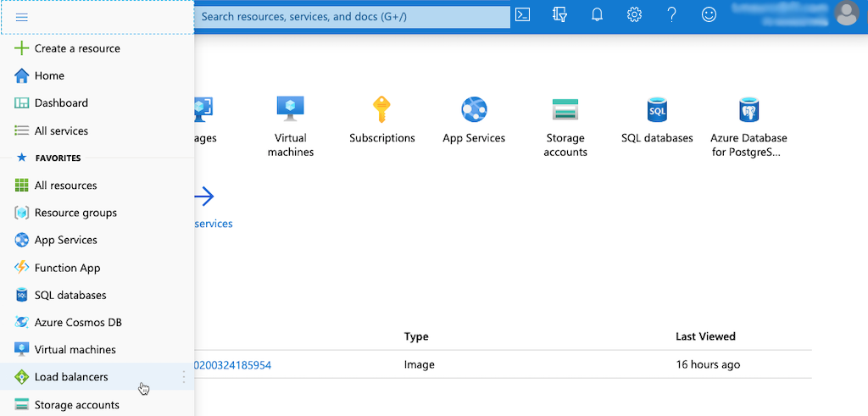Open Cloud Shell from the top bar

pyautogui.click(x=522, y=15)
